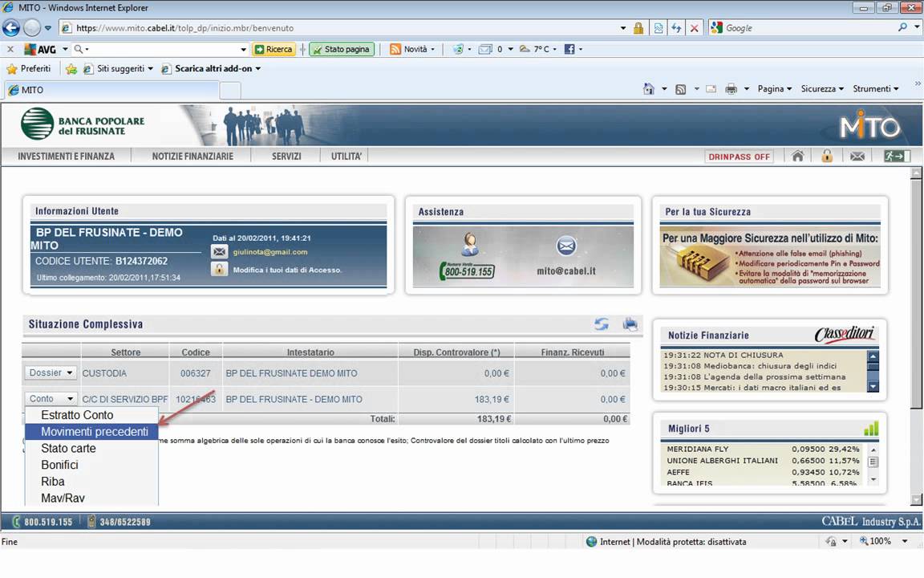
Task: Select Estratto Conto from the Conto menu
Action: coord(91,414)
